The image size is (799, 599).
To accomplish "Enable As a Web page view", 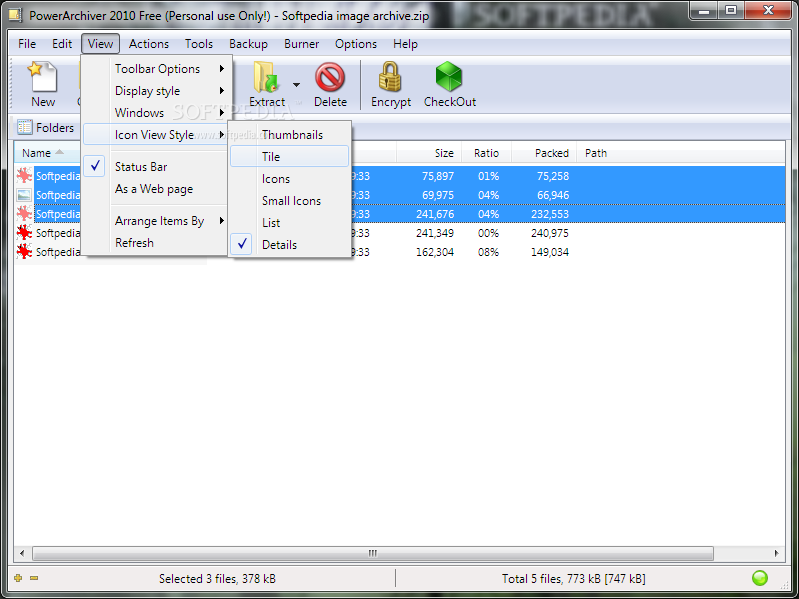I will (x=156, y=189).
